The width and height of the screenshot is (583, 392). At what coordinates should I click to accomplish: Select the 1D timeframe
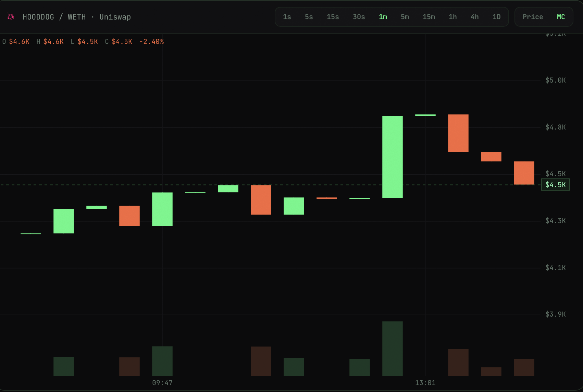[497, 17]
